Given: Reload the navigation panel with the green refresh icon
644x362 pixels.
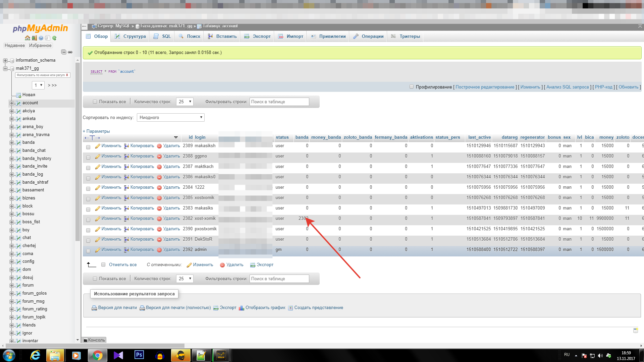Looking at the screenshot, I should pos(54,38).
